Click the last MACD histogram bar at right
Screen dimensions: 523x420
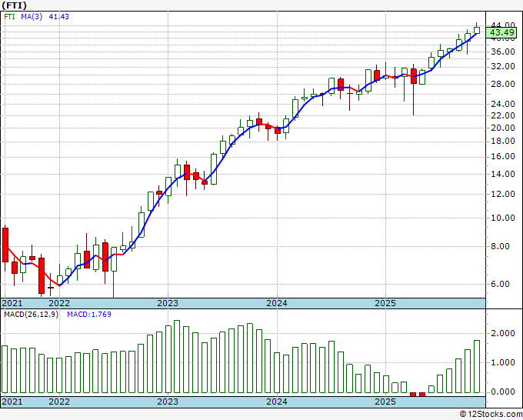tap(477, 366)
